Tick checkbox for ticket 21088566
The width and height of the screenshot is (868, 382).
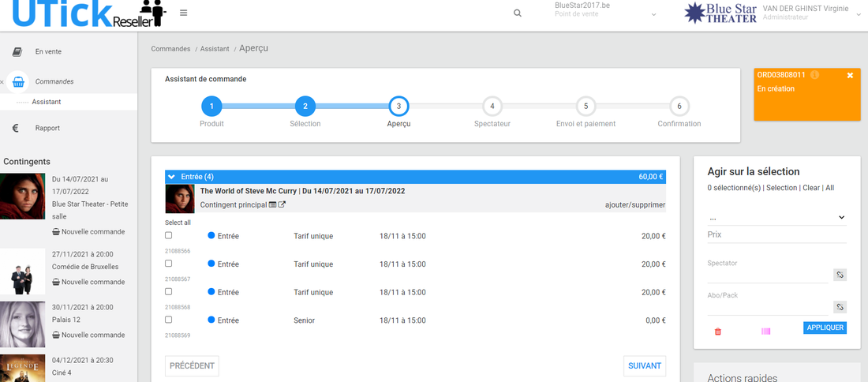(169, 235)
